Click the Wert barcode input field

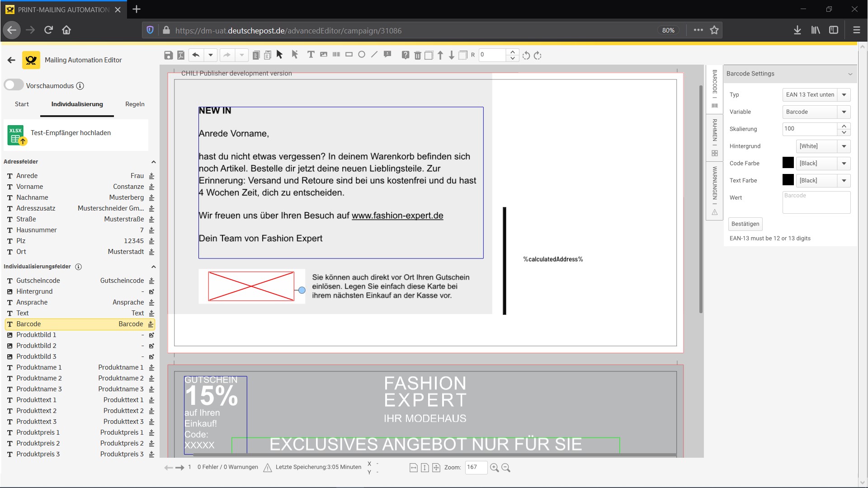click(x=816, y=202)
